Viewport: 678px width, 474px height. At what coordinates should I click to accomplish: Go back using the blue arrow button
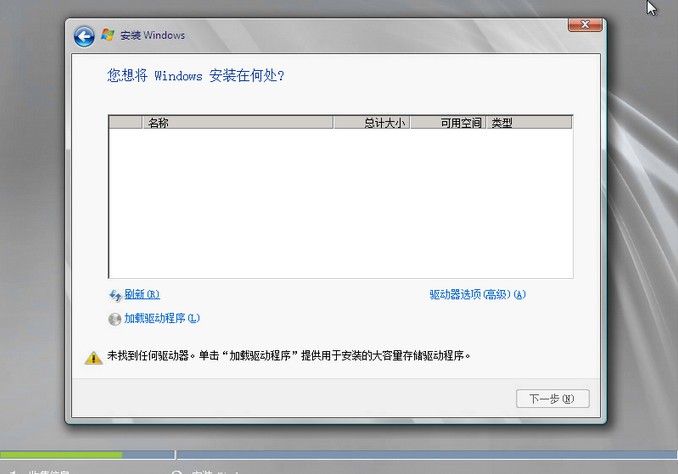[84, 36]
